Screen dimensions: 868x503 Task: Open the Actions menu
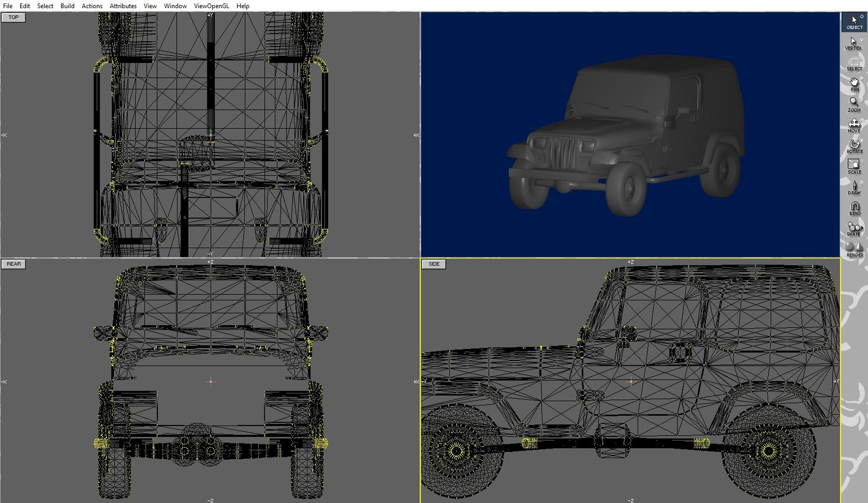click(x=92, y=6)
